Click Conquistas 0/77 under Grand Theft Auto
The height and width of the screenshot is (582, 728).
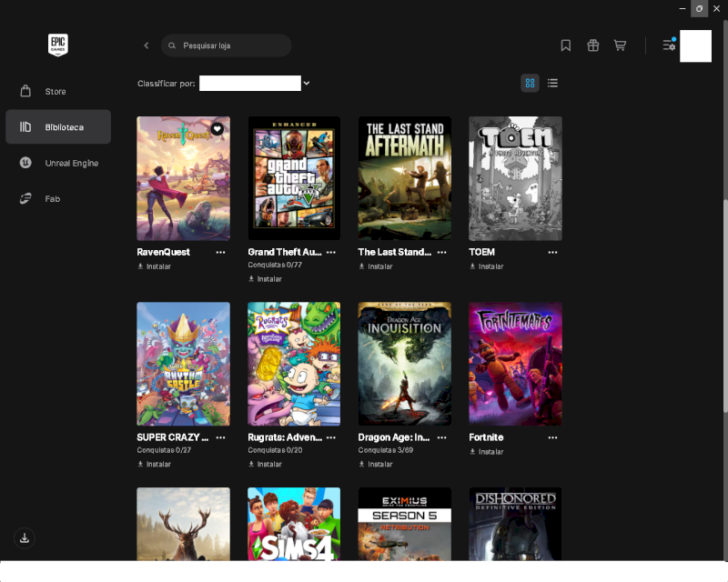click(x=275, y=265)
